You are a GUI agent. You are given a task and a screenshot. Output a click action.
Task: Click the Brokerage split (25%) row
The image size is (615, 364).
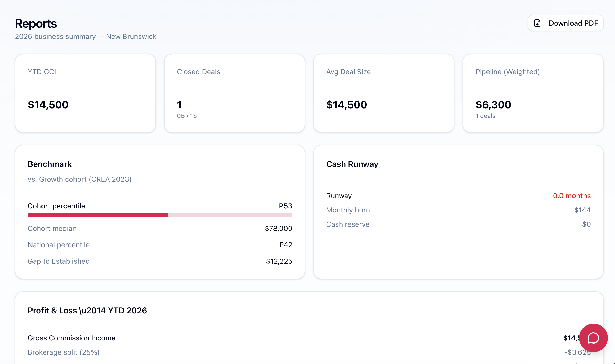63,352
